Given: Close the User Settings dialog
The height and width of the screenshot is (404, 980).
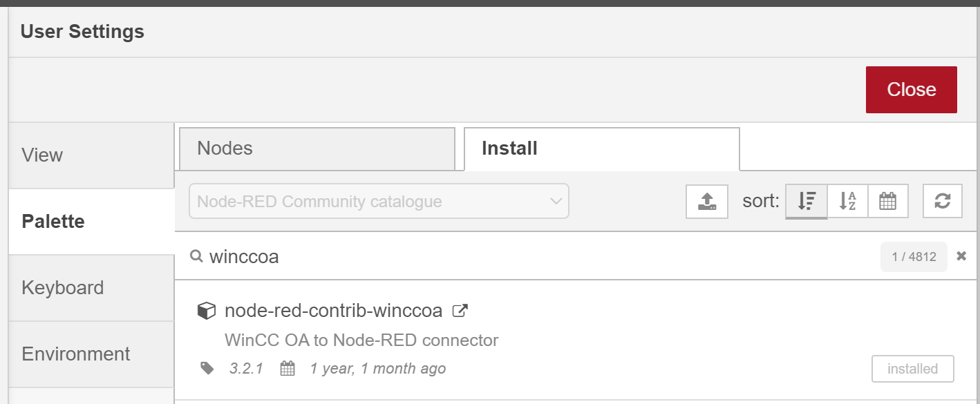Looking at the screenshot, I should [911, 90].
